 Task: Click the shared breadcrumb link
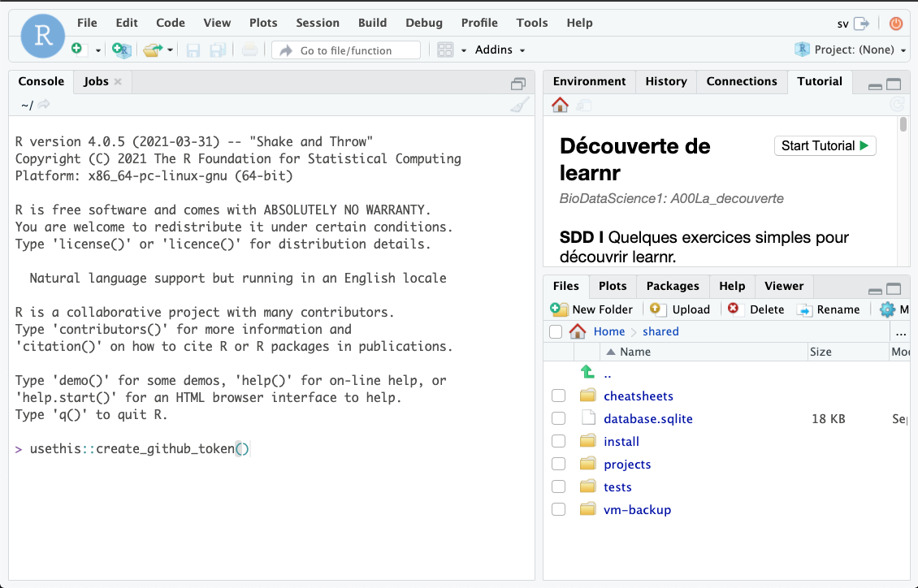[661, 331]
